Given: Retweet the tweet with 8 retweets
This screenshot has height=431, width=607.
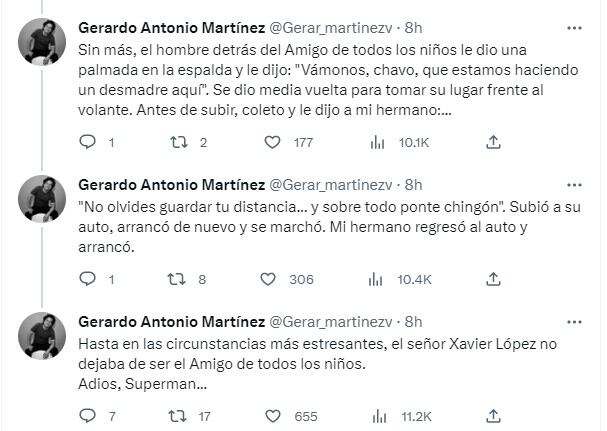Looking at the screenshot, I should [x=181, y=279].
